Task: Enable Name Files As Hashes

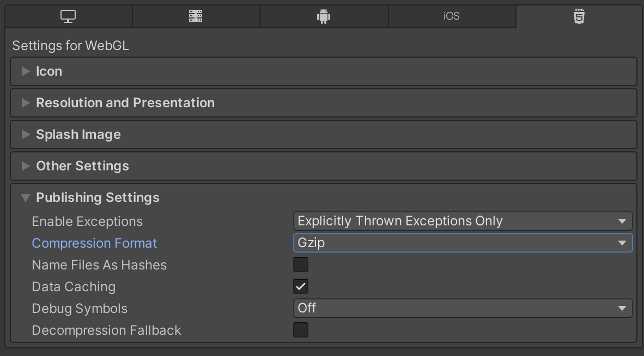Action: click(300, 265)
